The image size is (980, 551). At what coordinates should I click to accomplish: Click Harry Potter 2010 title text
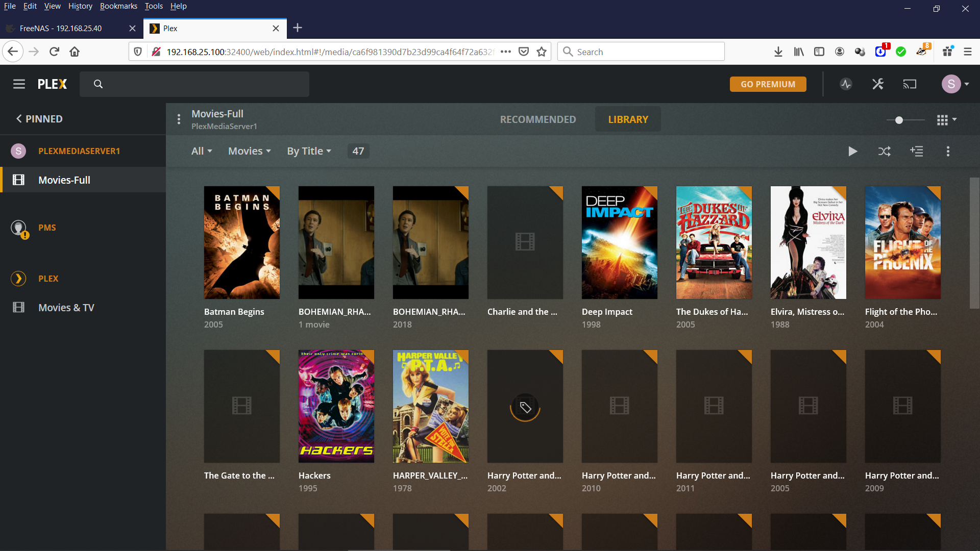pos(619,475)
